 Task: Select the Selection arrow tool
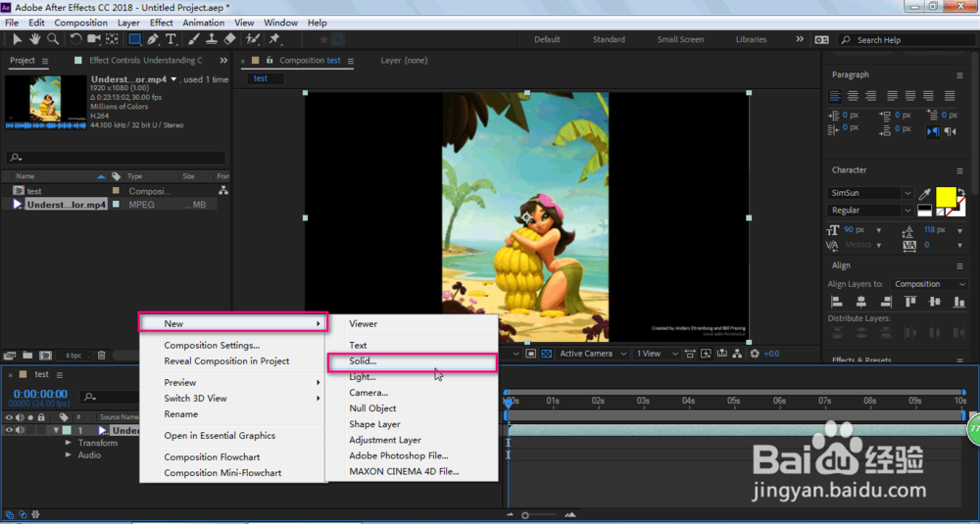(18, 39)
